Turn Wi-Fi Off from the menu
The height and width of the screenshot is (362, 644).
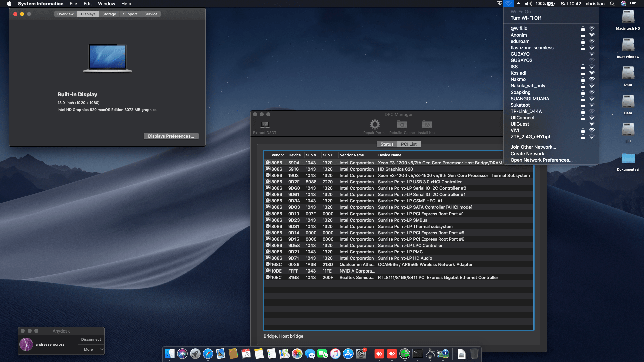click(x=526, y=18)
